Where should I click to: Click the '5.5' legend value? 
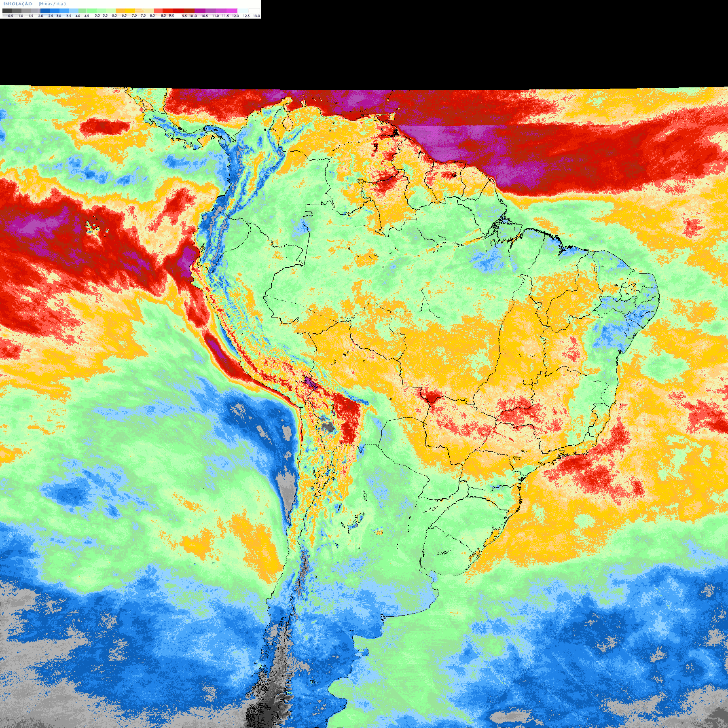(105, 15)
